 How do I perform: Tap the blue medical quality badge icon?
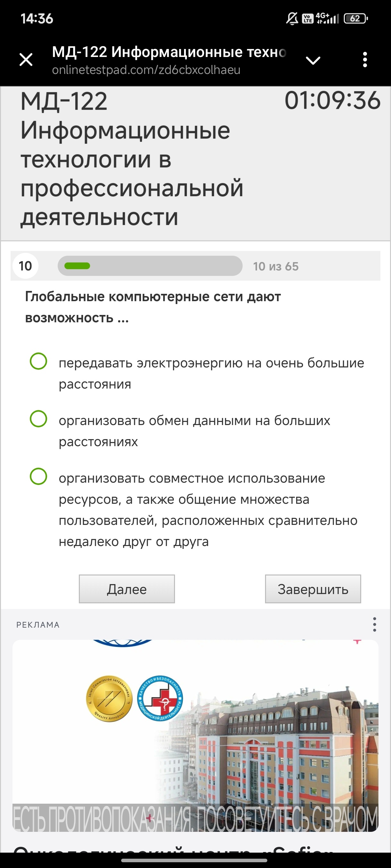tap(161, 699)
